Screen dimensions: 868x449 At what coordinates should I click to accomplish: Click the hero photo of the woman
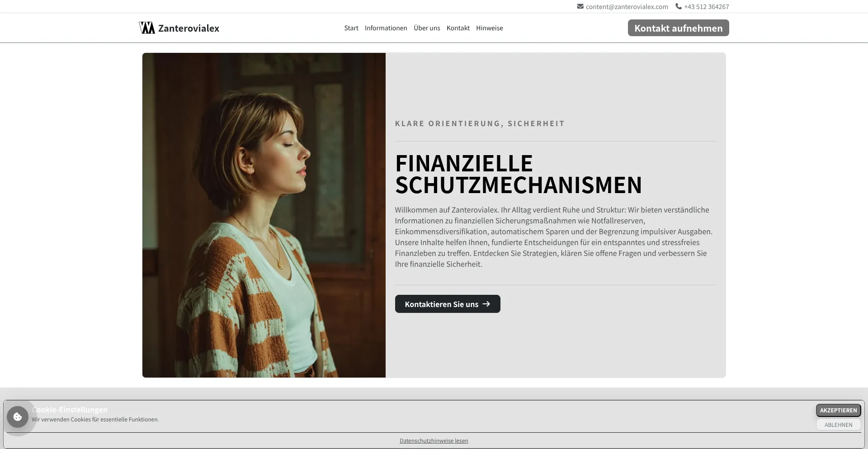pyautogui.click(x=264, y=215)
